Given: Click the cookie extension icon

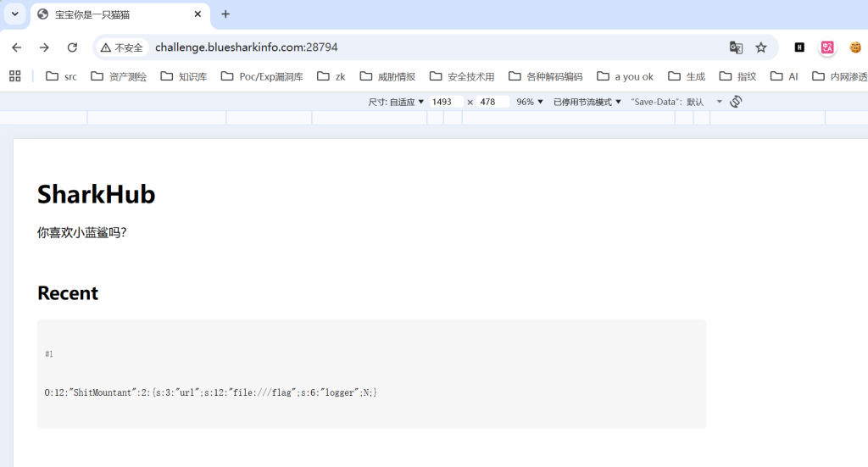Looking at the screenshot, I should pos(855,47).
